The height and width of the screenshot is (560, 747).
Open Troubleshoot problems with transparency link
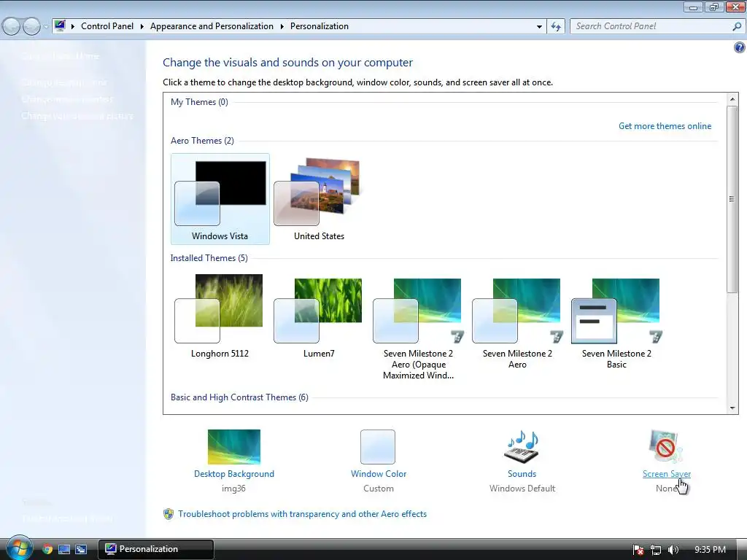302,514
